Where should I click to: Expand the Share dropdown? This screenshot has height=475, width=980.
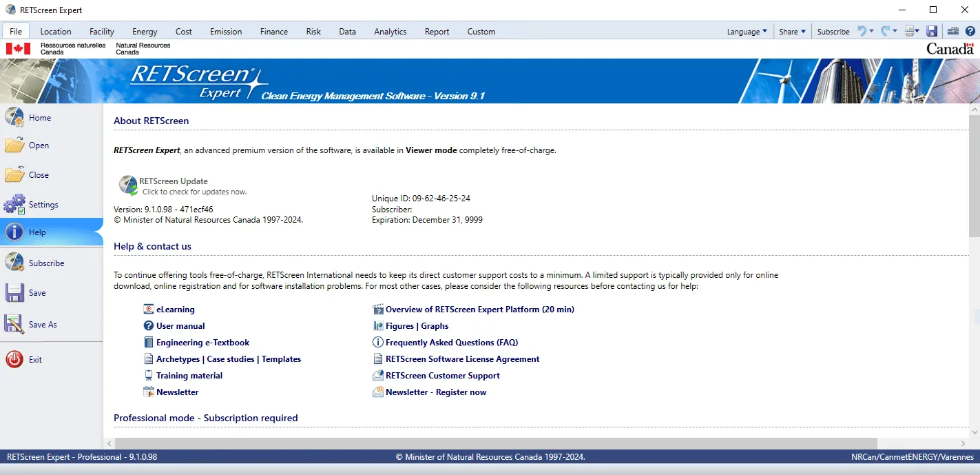[x=792, y=32]
